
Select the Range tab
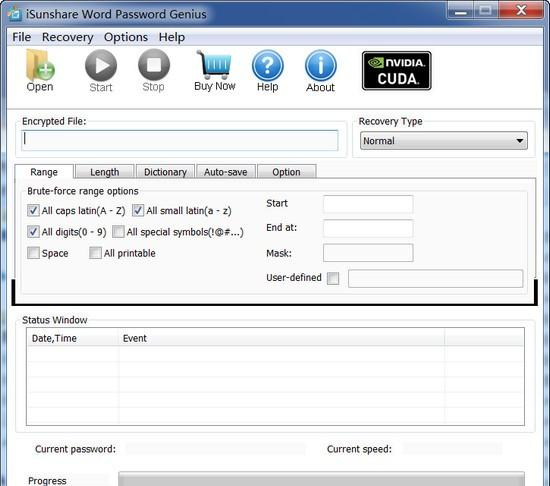pyautogui.click(x=44, y=172)
